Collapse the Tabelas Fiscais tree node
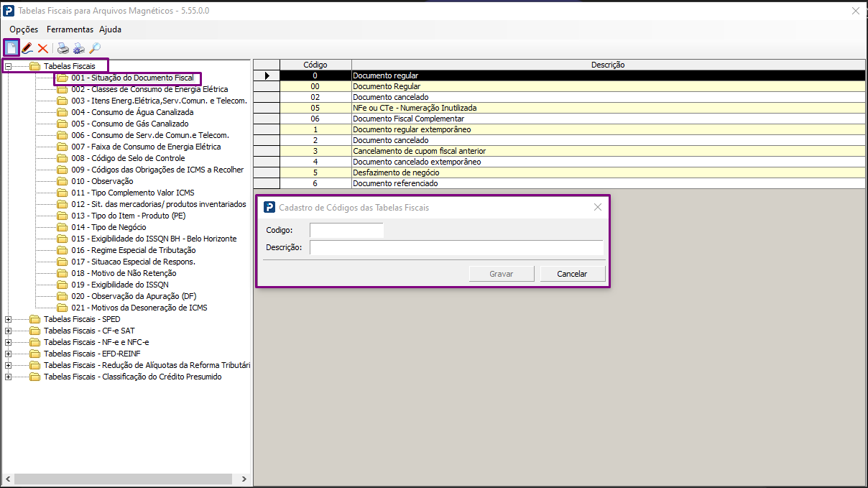 (x=9, y=66)
